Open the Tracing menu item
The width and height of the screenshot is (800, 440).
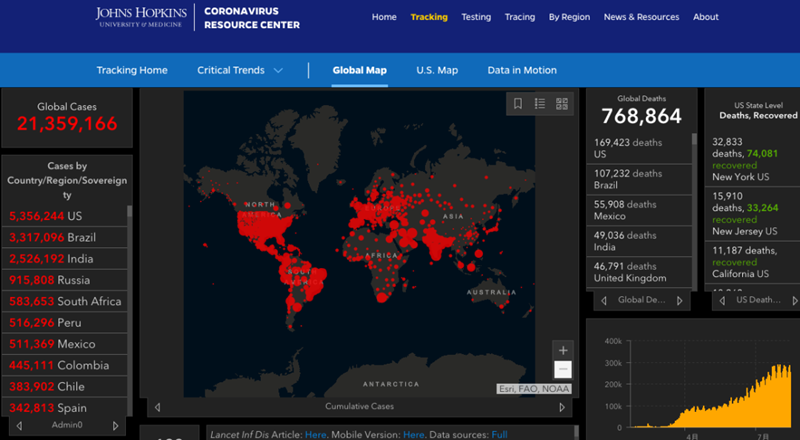[519, 17]
